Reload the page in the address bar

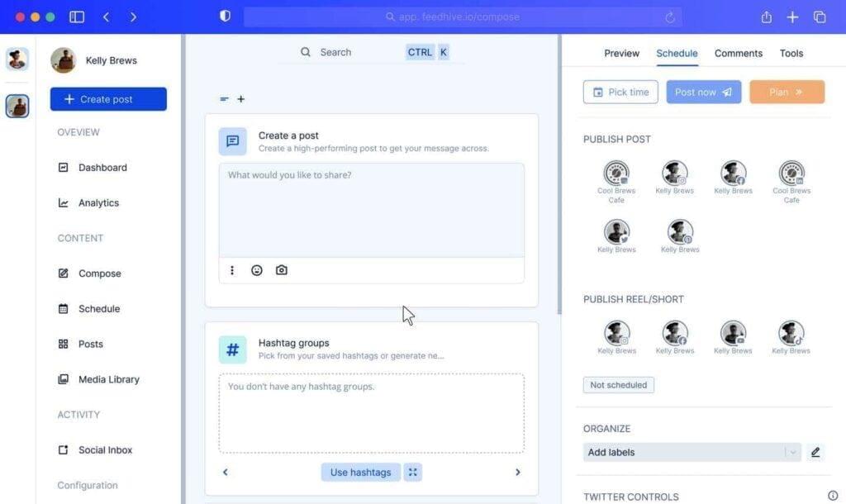(x=669, y=17)
